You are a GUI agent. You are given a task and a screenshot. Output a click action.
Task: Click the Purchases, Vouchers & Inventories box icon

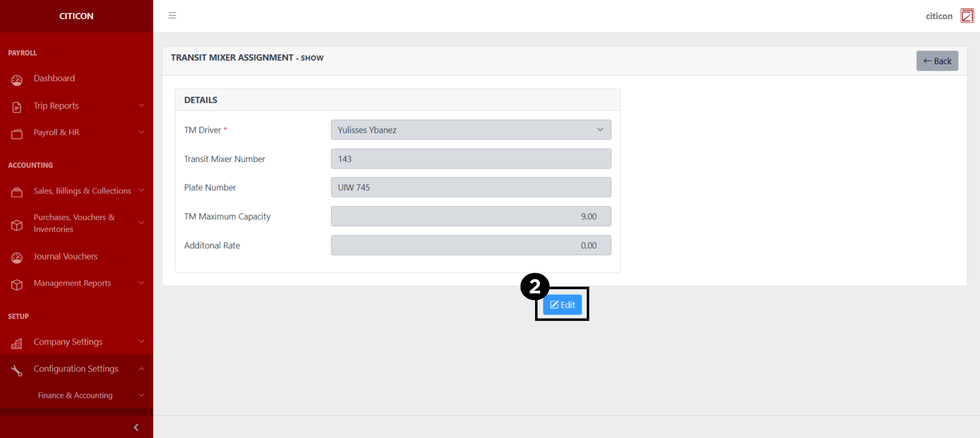pyautogui.click(x=17, y=225)
